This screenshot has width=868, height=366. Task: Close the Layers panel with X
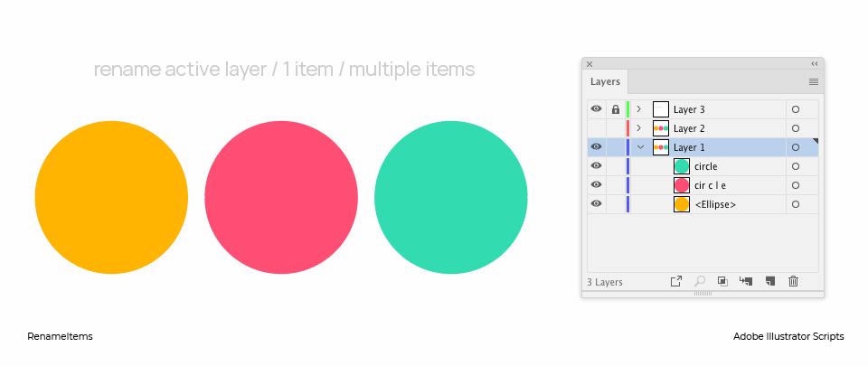590,64
